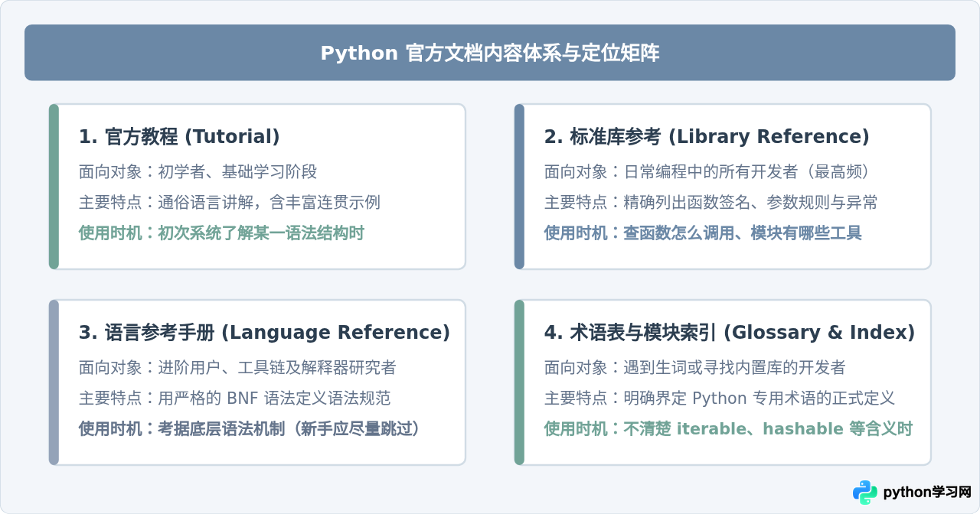Click the Python logo icon
Screen dimensions: 980x514
pyautogui.click(x=865, y=493)
